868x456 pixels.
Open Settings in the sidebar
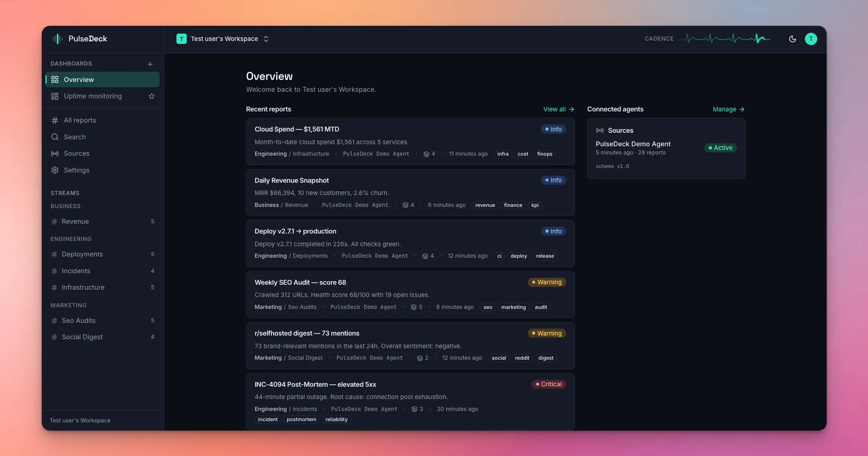click(102, 170)
